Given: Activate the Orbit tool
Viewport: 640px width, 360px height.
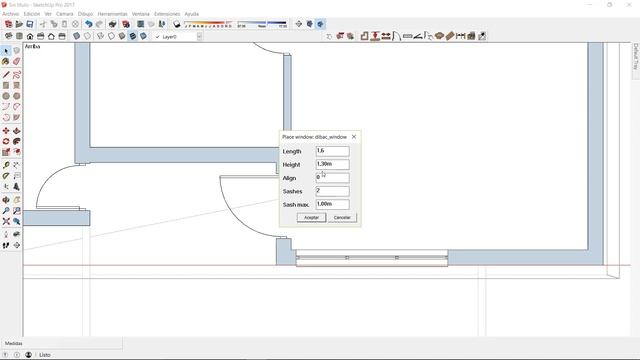Looking at the screenshot, I should click(6, 200).
